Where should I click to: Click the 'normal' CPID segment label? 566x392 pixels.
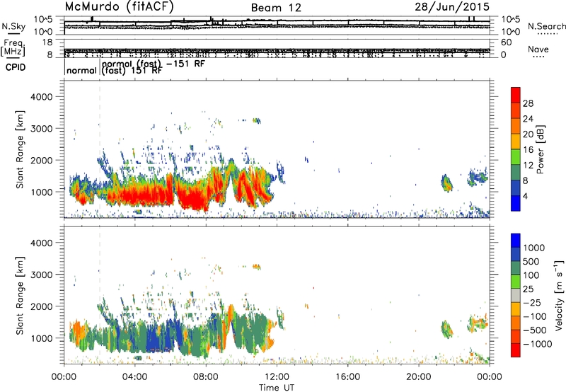(x=81, y=70)
